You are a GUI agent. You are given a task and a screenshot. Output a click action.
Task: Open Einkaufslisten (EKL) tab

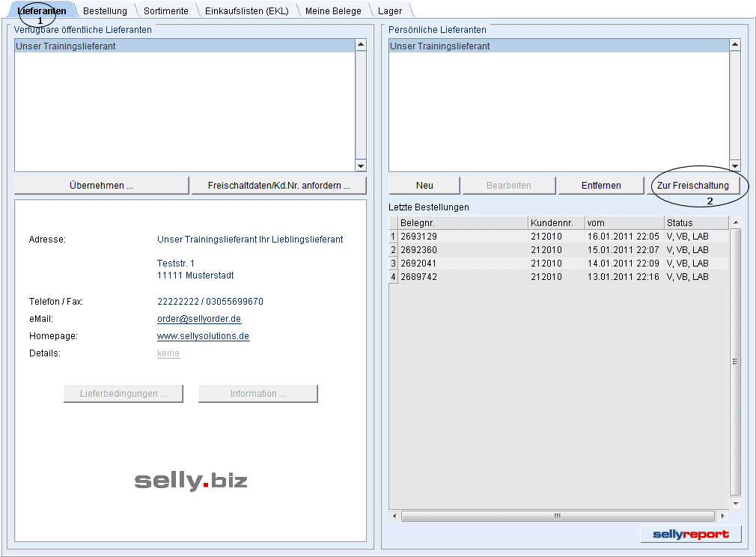[246, 11]
